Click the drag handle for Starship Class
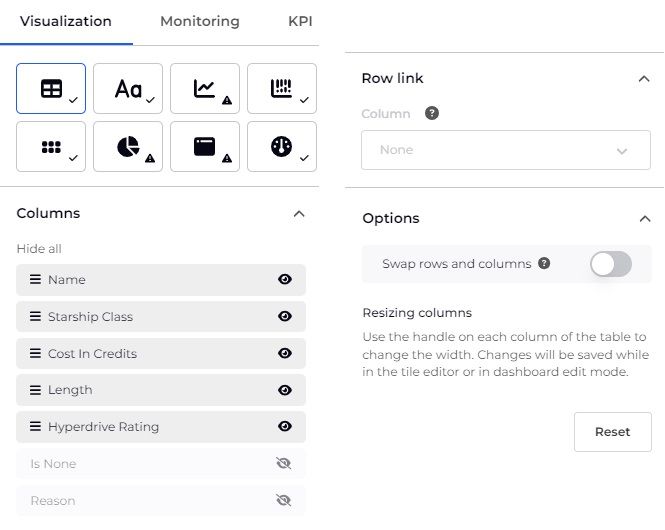This screenshot has width=665, height=530. (x=35, y=316)
